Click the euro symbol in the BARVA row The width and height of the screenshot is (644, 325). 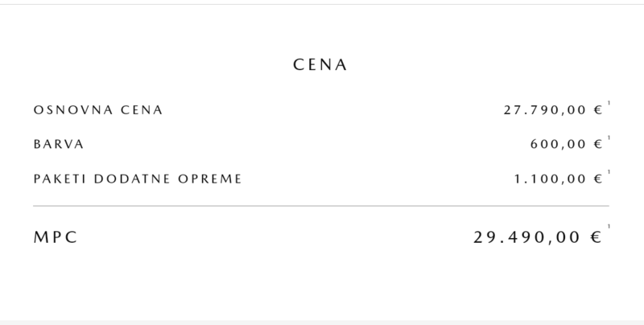click(x=598, y=145)
